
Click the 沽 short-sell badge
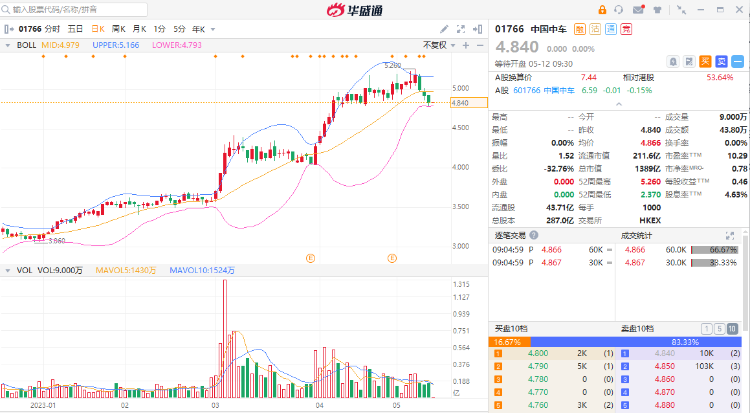point(595,29)
